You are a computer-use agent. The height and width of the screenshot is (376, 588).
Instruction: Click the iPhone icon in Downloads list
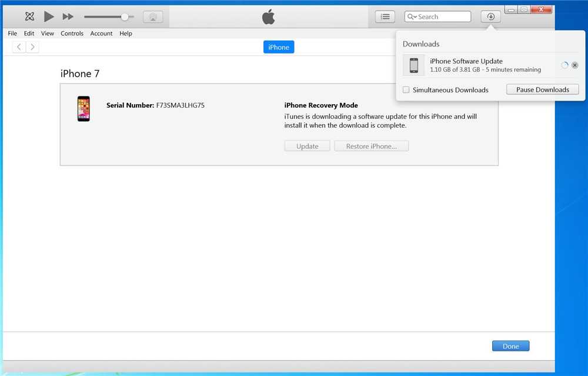coord(414,65)
